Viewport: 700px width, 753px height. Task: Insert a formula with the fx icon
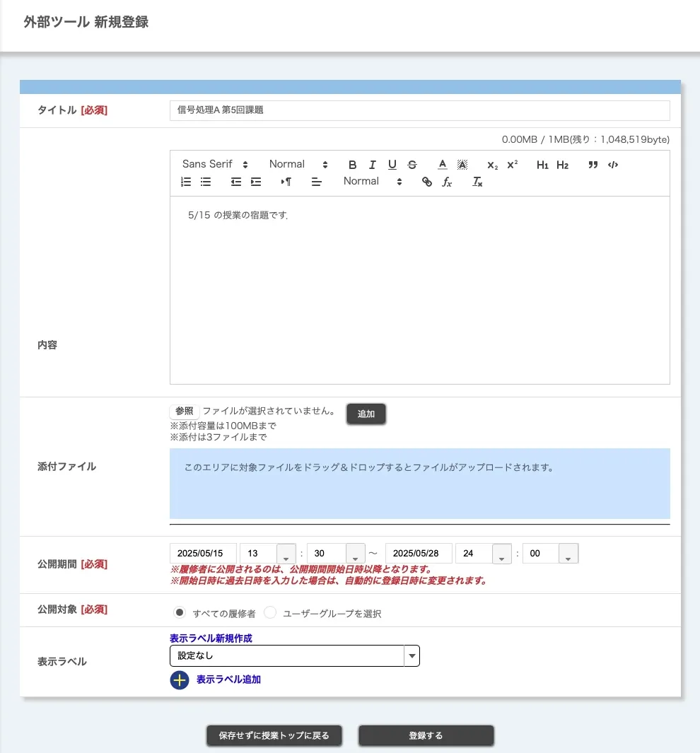pyautogui.click(x=447, y=182)
